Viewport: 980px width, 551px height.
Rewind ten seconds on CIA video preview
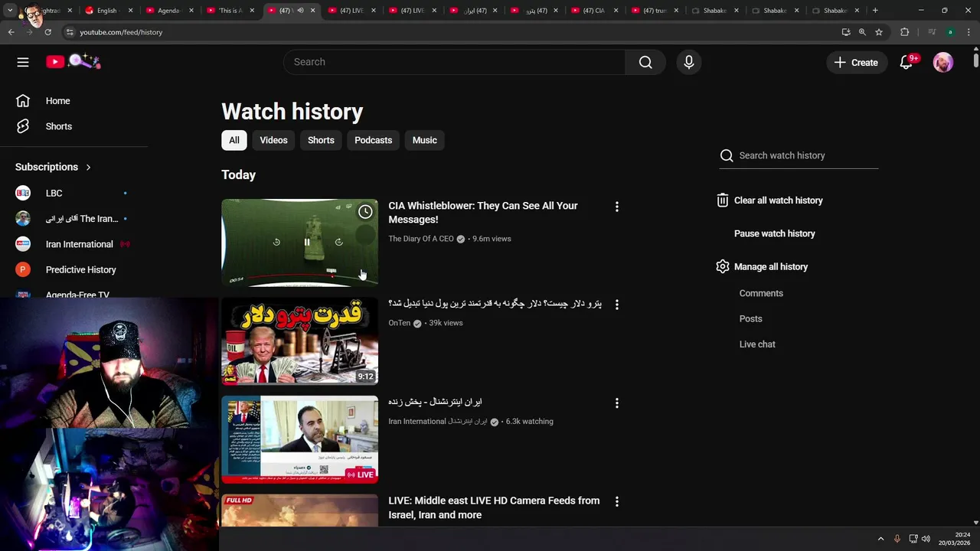[276, 243]
